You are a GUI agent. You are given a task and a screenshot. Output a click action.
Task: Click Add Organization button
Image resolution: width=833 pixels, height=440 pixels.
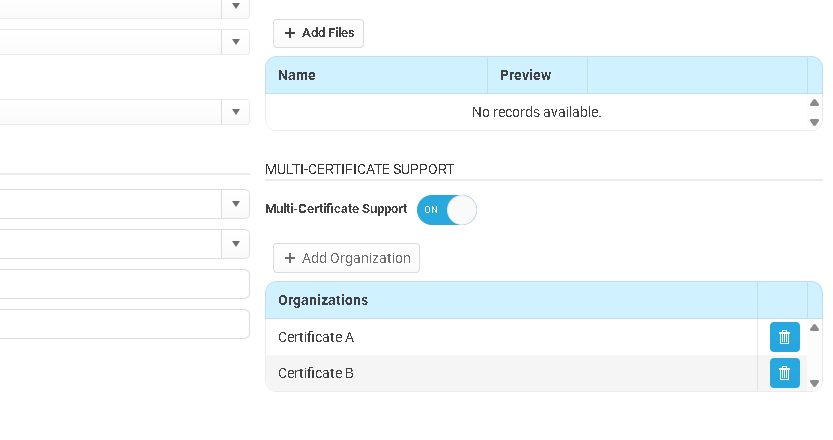(x=346, y=258)
